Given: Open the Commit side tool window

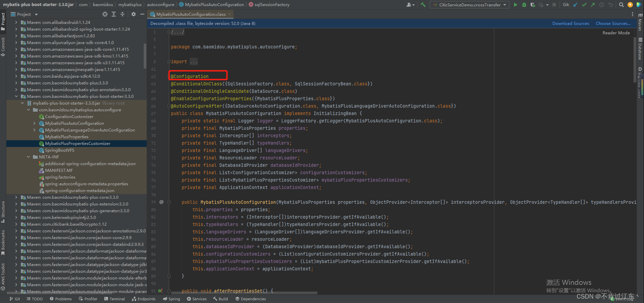Looking at the screenshot, I should click(3, 47).
